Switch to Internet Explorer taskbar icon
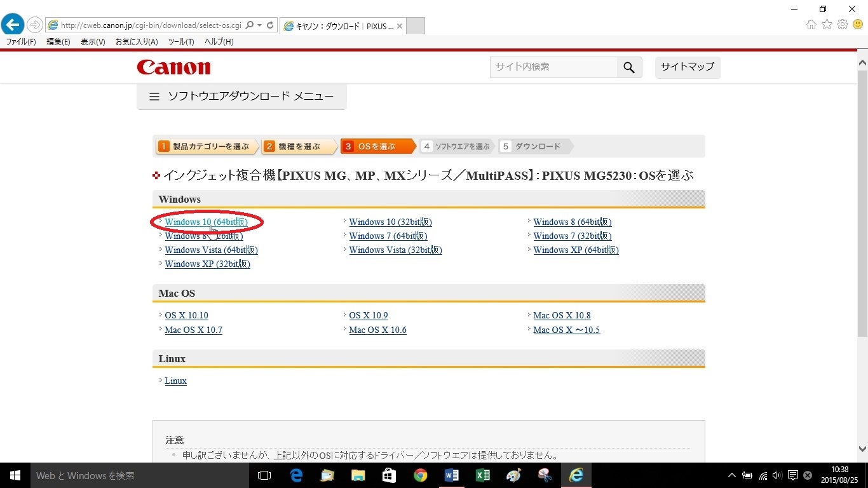The width and height of the screenshot is (868, 488). click(x=576, y=475)
